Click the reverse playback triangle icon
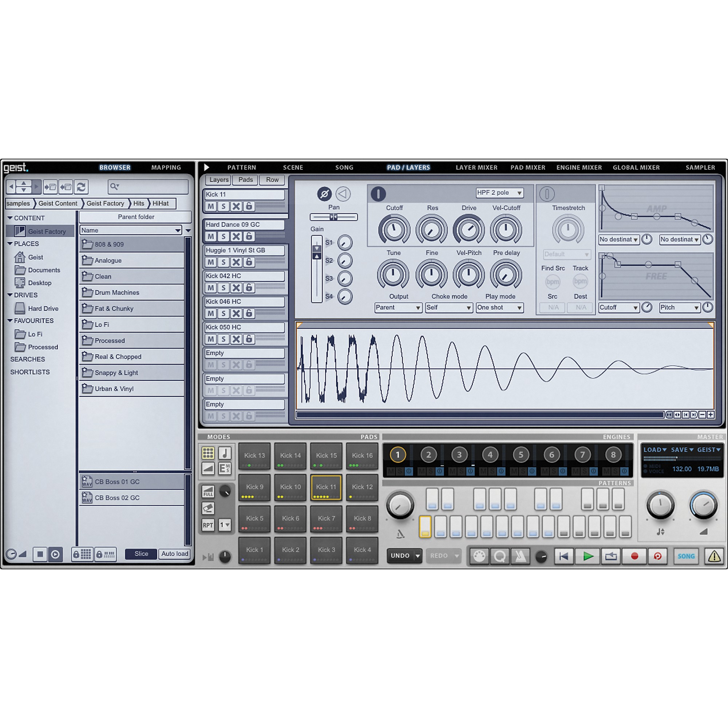728x728 pixels. tap(343, 194)
